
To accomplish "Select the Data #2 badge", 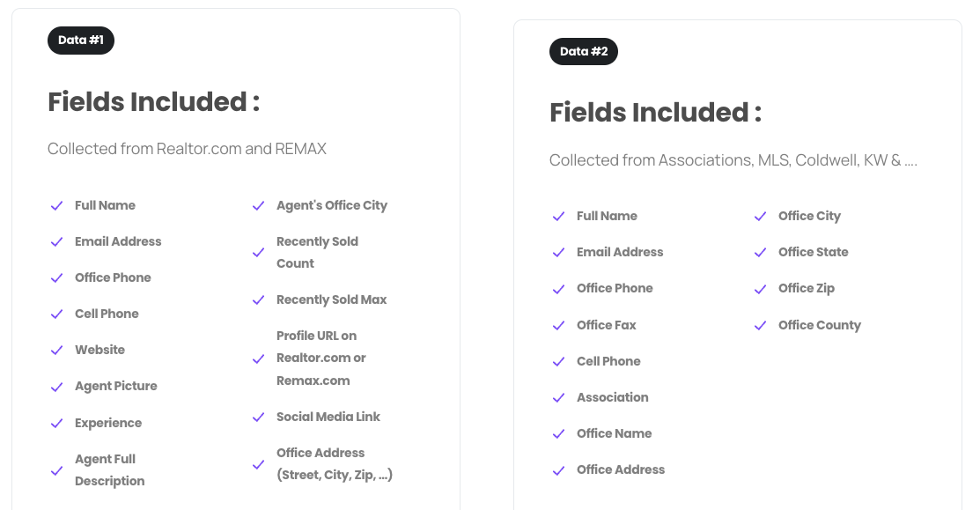I will [584, 51].
